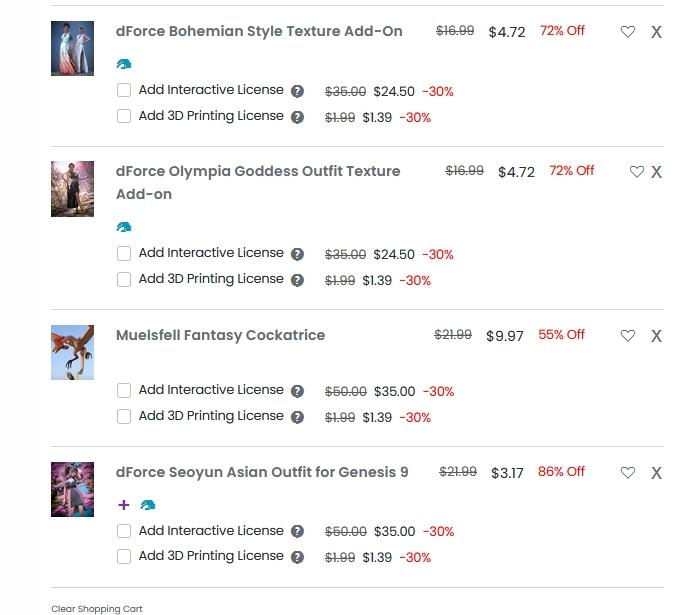Delete dForce Seoyun Asian Outfit from cart
This screenshot has height=615, width=698.
[656, 473]
